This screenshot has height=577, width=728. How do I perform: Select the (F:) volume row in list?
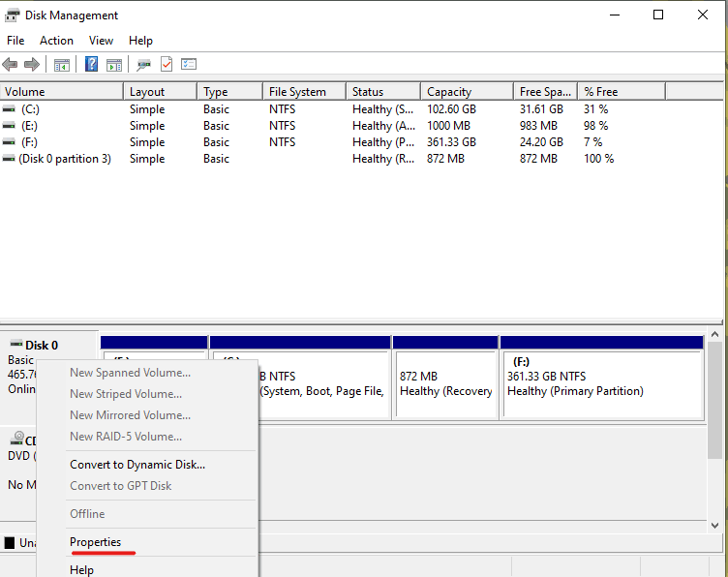point(333,142)
